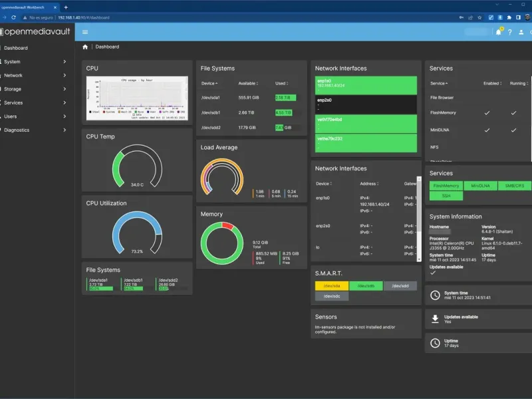Open the browser profile avatar

point(527,17)
